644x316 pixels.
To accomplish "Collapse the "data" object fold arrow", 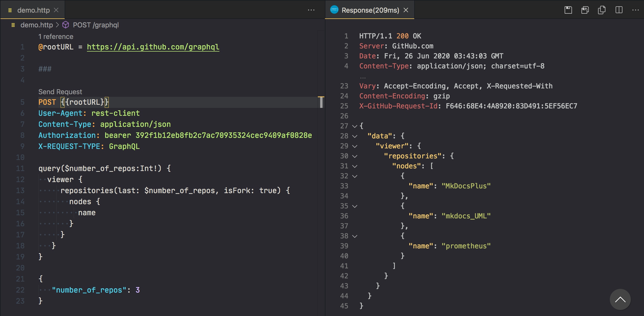I will (x=355, y=136).
